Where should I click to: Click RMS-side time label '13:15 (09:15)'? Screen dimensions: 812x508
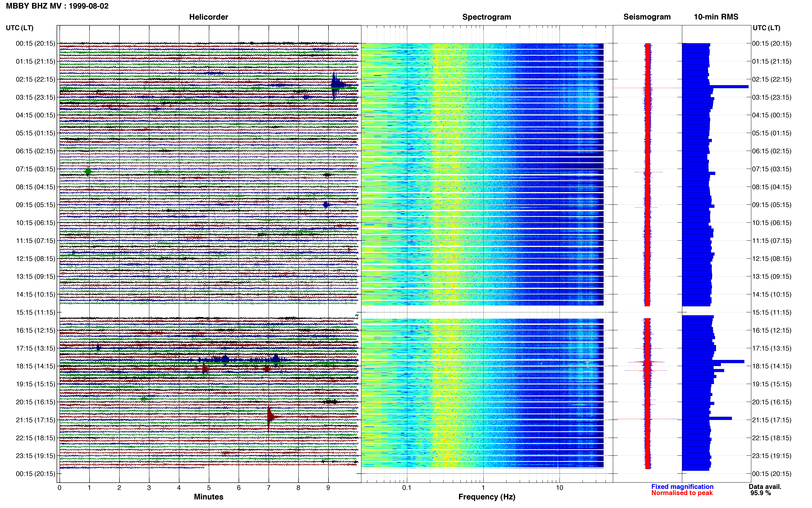(772, 277)
